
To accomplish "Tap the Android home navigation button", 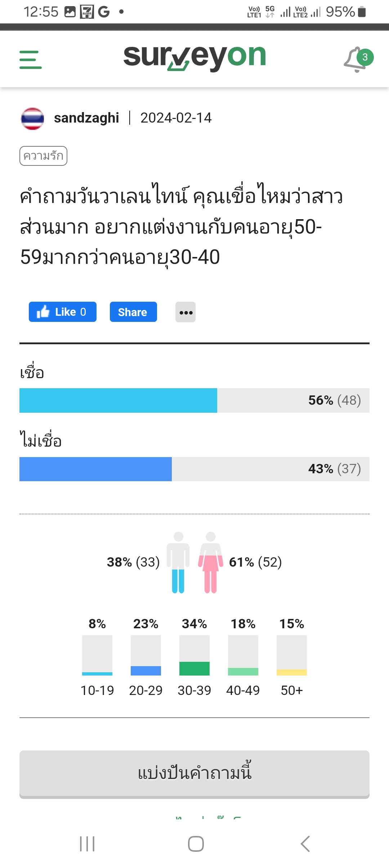I will [x=196, y=844].
